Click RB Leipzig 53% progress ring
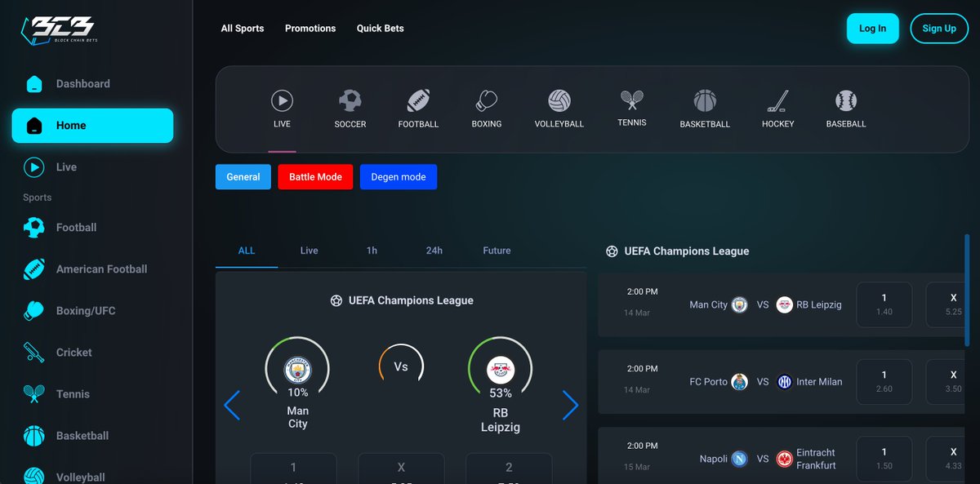This screenshot has width=980, height=484. coord(501,369)
